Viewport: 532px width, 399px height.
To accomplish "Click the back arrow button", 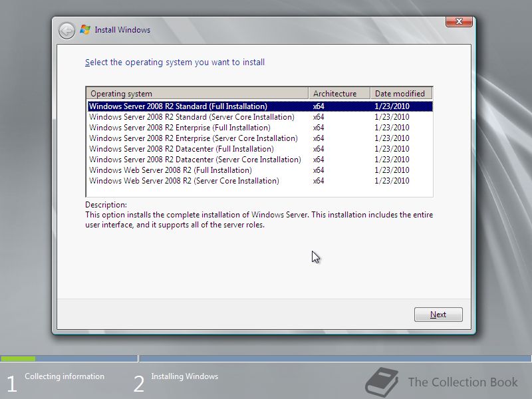I will tap(66, 31).
